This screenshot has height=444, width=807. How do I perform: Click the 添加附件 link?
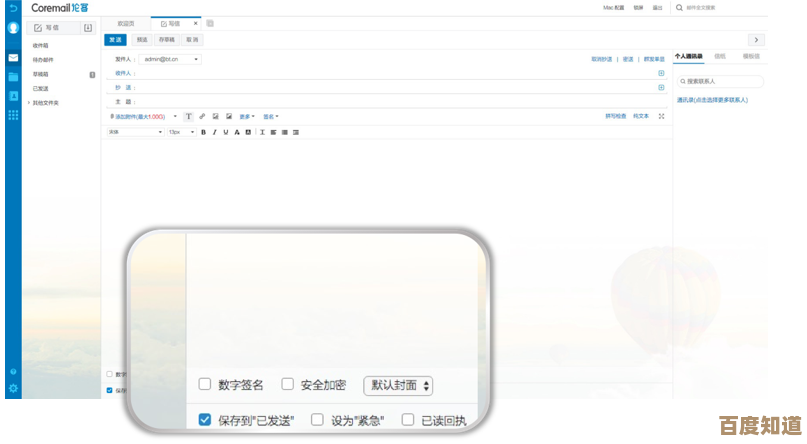pyautogui.click(x=138, y=117)
